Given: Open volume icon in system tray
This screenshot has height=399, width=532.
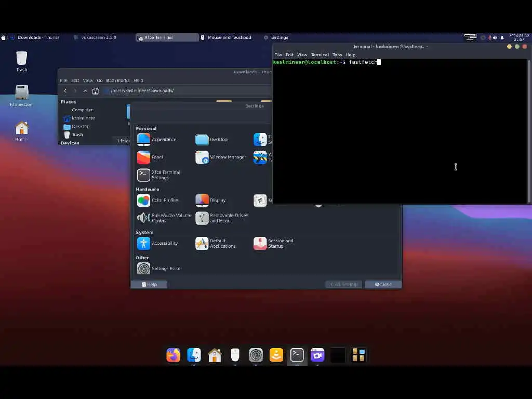Looking at the screenshot, I should [495, 37].
